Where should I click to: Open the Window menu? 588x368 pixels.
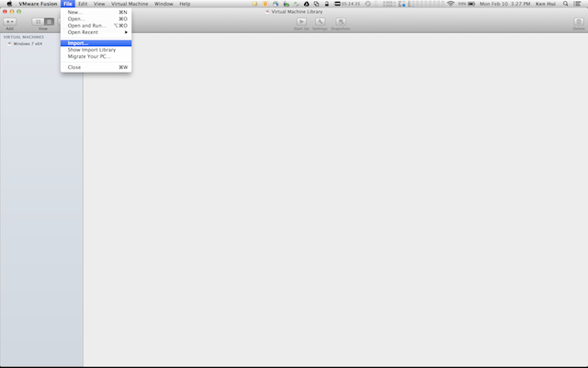pyautogui.click(x=164, y=4)
